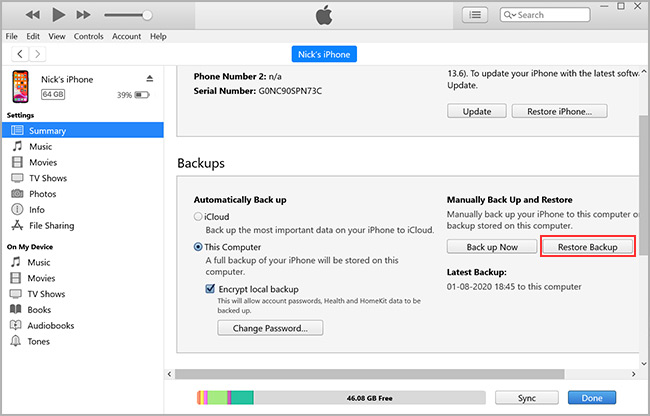Toggle Encrypt local backup checkbox
This screenshot has width=650, height=416.
pos(210,288)
